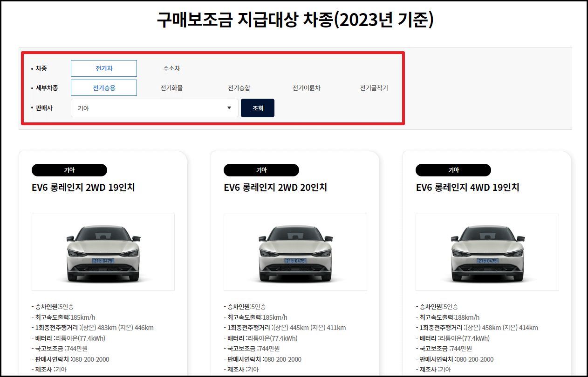Select the 전기차 vehicle type option

coord(103,68)
